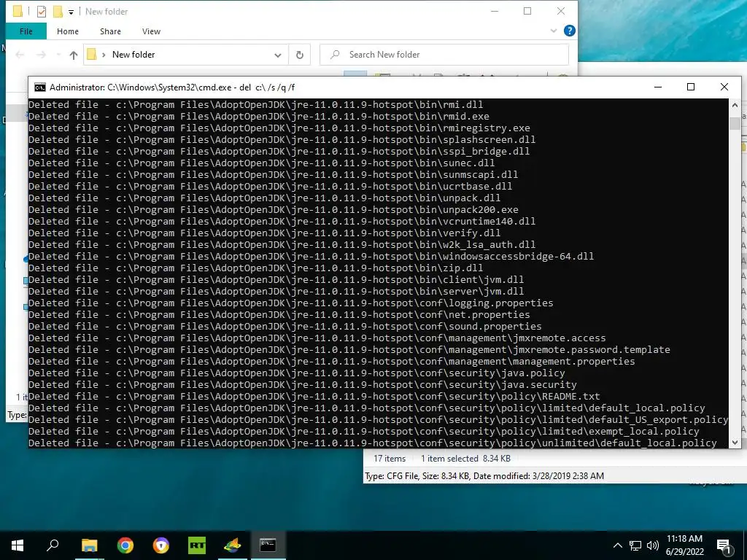The image size is (747, 560).
Task: Open the orange padlock app on taskbar
Action: pos(161,545)
